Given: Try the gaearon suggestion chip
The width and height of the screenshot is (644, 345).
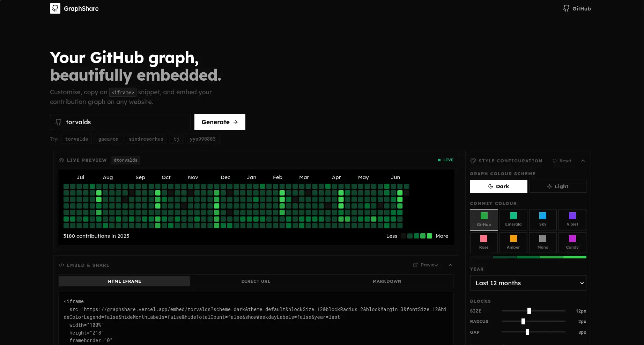Looking at the screenshot, I should [109, 139].
